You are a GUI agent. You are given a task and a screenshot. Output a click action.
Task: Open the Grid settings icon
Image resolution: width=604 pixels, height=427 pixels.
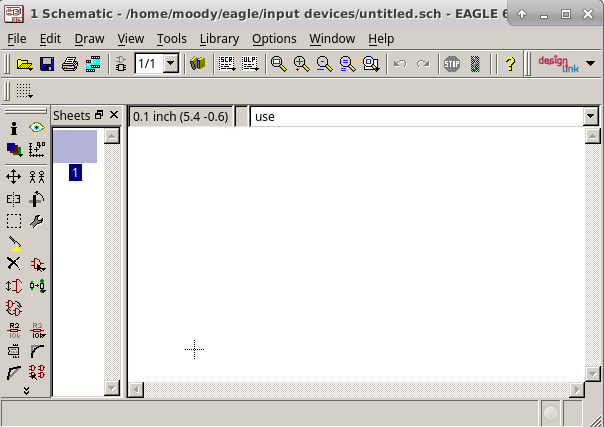(x=24, y=91)
